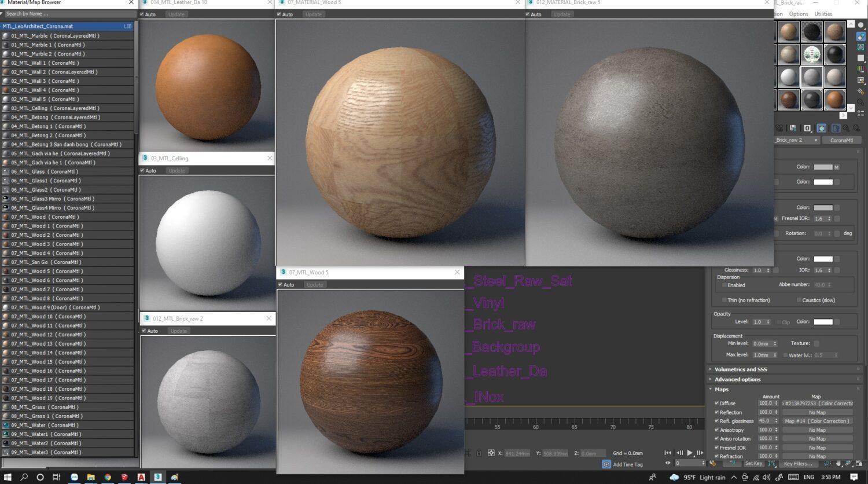
Task: Open Map #14 Color Correction button
Action: tap(817, 421)
